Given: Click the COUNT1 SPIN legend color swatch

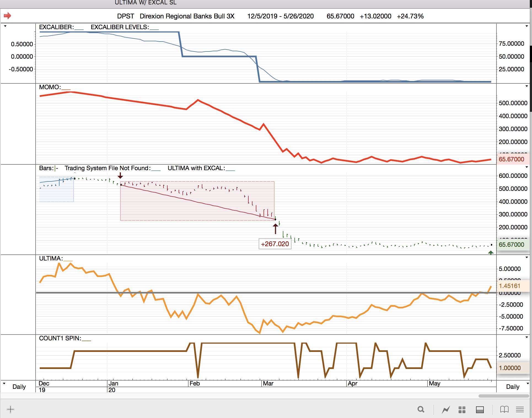Looking at the screenshot, I should (x=86, y=340).
